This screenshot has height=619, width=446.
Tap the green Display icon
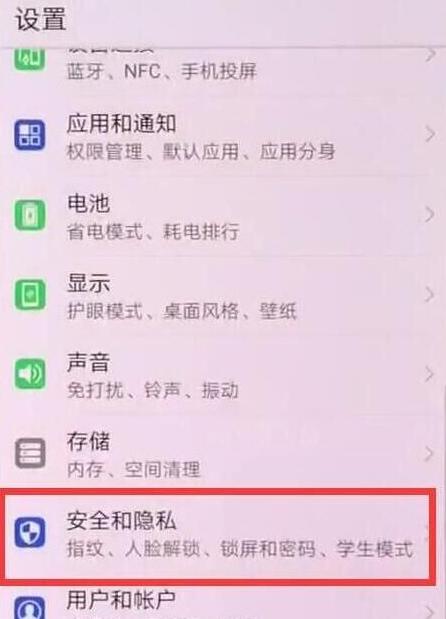tap(30, 294)
